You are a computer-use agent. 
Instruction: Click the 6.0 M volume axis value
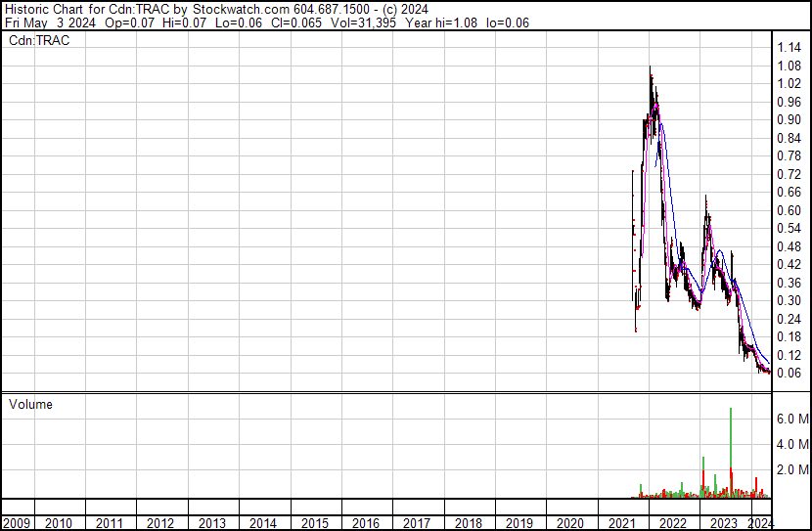pos(792,419)
